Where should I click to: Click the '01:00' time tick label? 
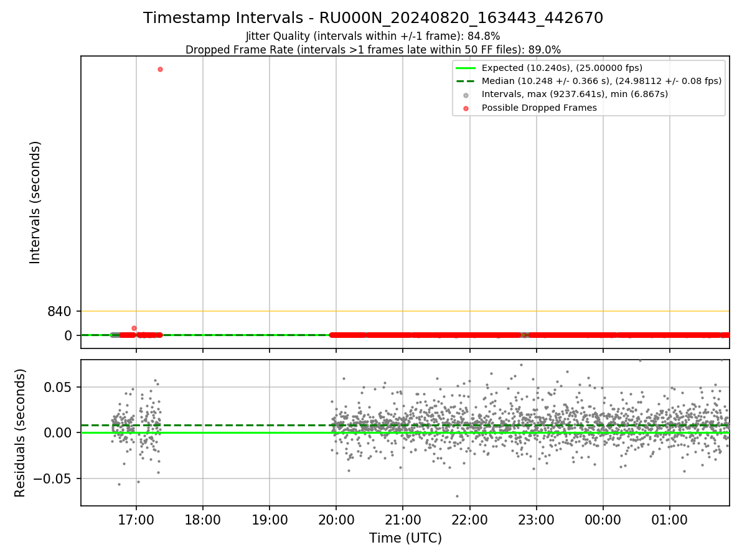coord(670,519)
